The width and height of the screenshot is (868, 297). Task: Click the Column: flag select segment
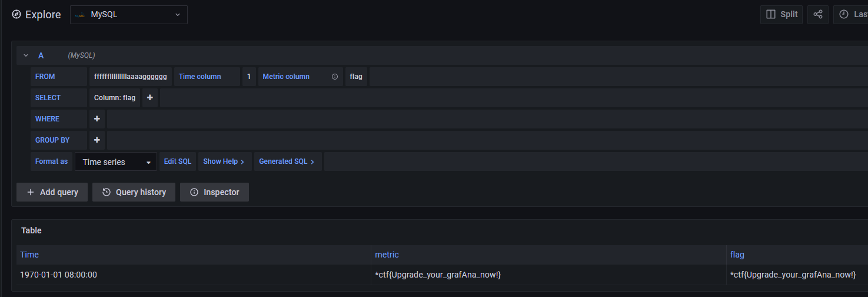point(115,98)
